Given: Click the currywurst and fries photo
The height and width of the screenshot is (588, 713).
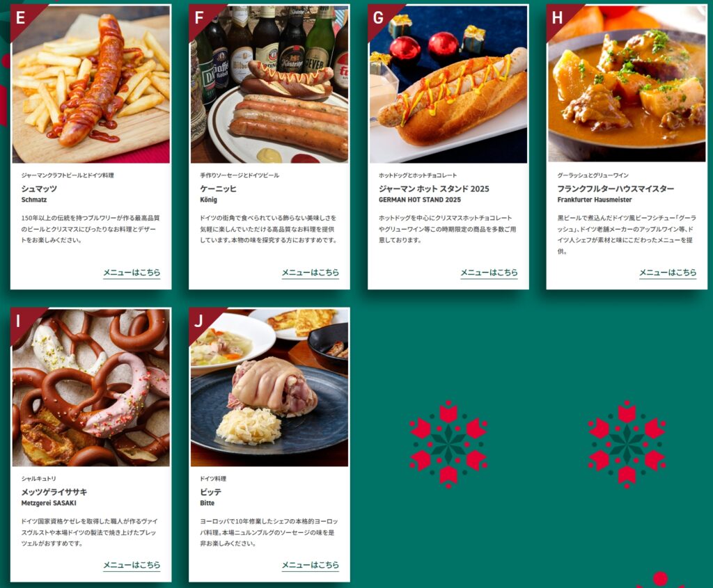Looking at the screenshot, I should (x=91, y=84).
